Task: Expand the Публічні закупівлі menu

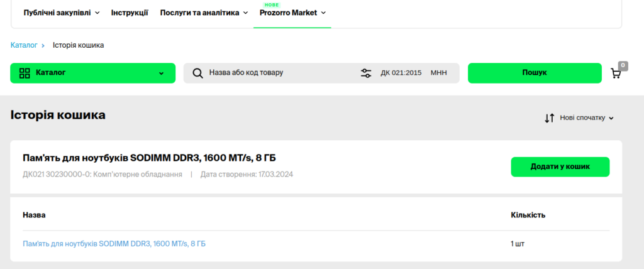Action: point(61,13)
